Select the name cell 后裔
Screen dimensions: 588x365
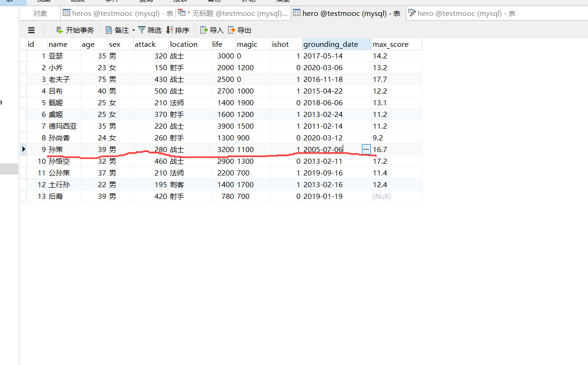click(64, 196)
